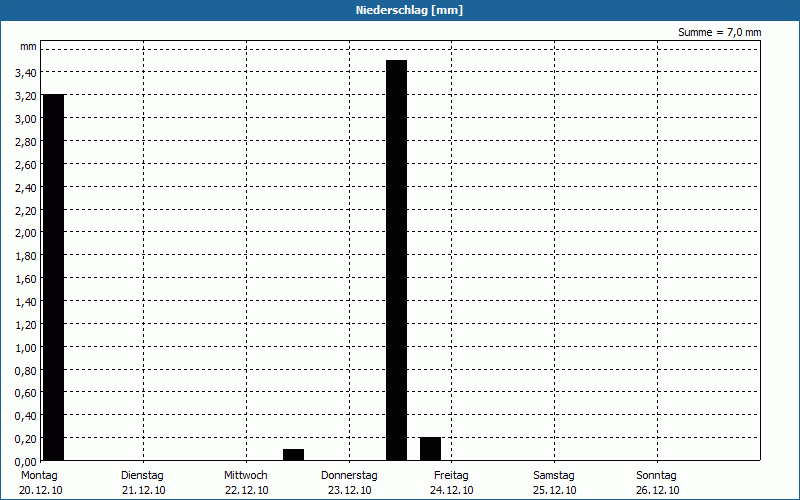Click the Niederschlag [mm] chart title

click(x=409, y=10)
